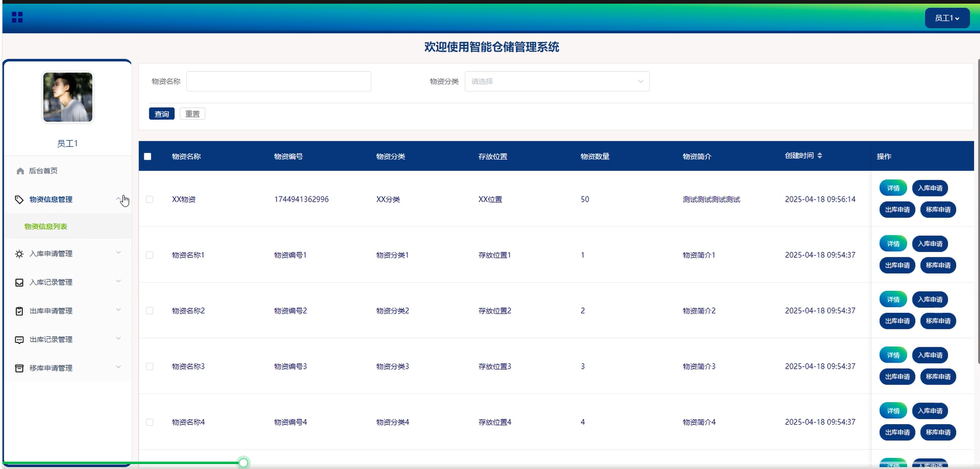Click 入库申请 button for 物资名称4 row
This screenshot has height=469, width=980.
click(x=930, y=411)
